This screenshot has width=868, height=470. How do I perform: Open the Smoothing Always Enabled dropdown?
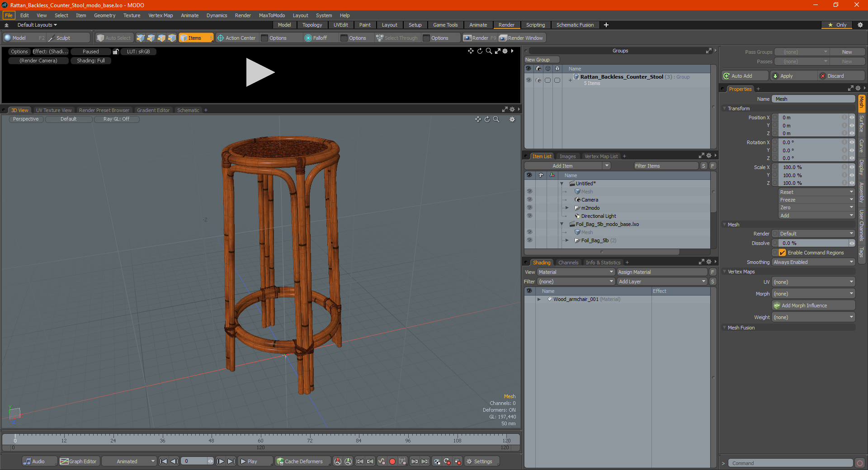[813, 262]
